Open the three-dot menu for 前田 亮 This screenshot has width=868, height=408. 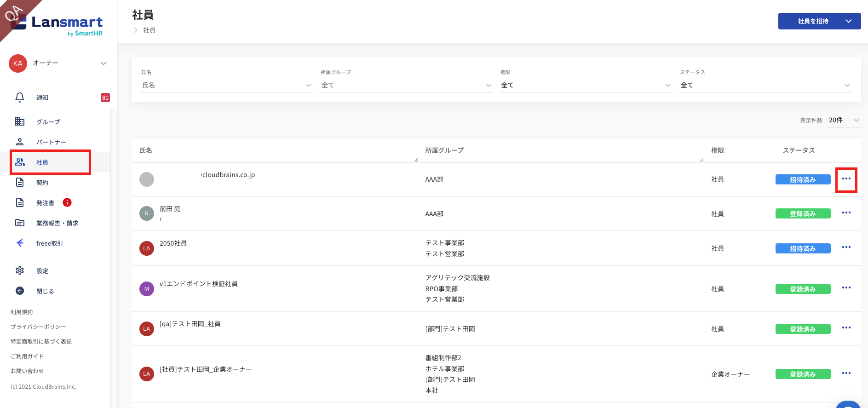846,213
